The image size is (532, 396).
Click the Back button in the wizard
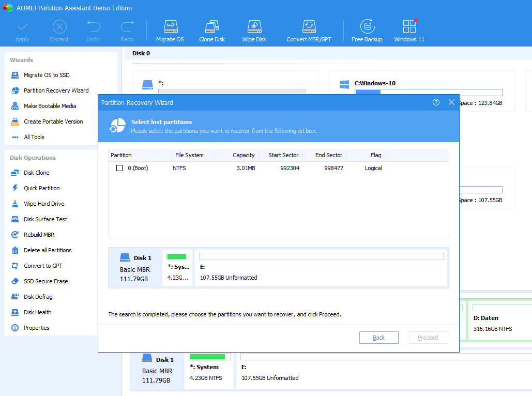tap(378, 338)
